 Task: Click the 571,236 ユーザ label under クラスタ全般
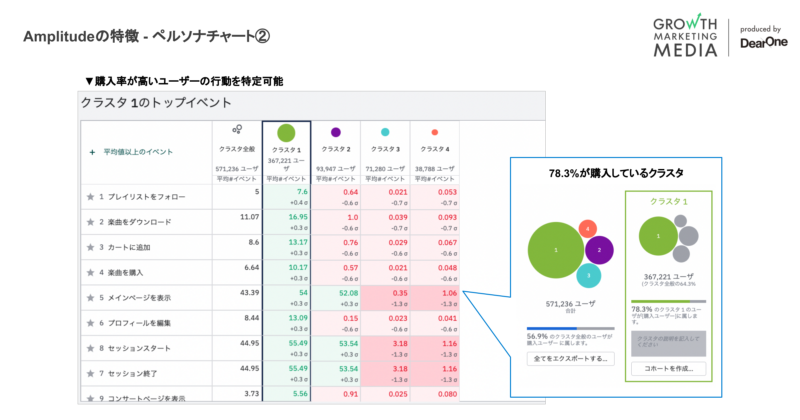coord(237,169)
